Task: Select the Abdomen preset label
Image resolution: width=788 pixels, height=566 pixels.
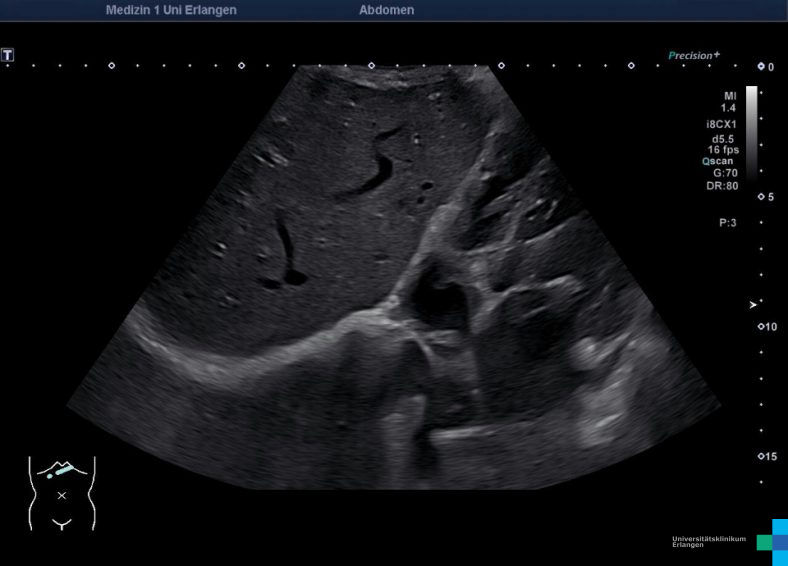Action: [386, 10]
